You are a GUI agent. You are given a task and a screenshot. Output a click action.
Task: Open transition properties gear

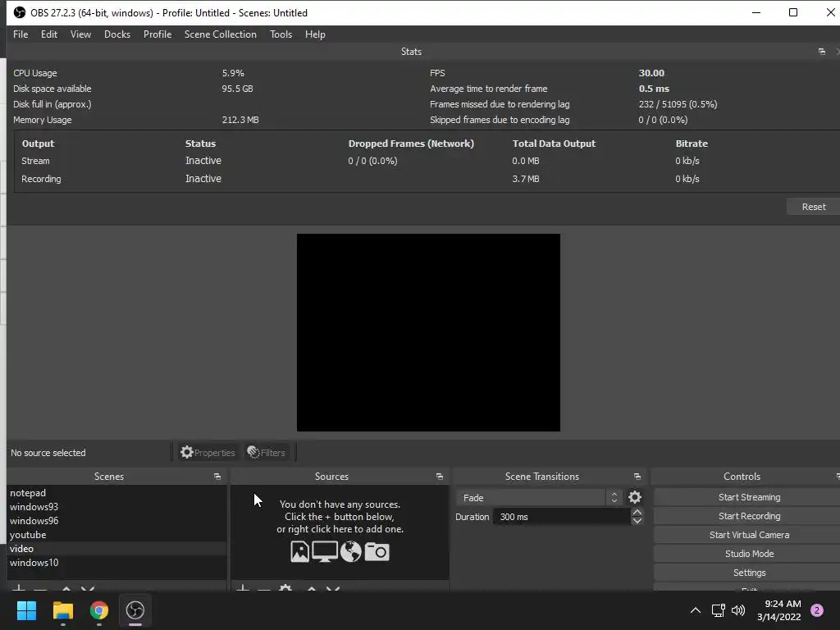click(x=635, y=498)
